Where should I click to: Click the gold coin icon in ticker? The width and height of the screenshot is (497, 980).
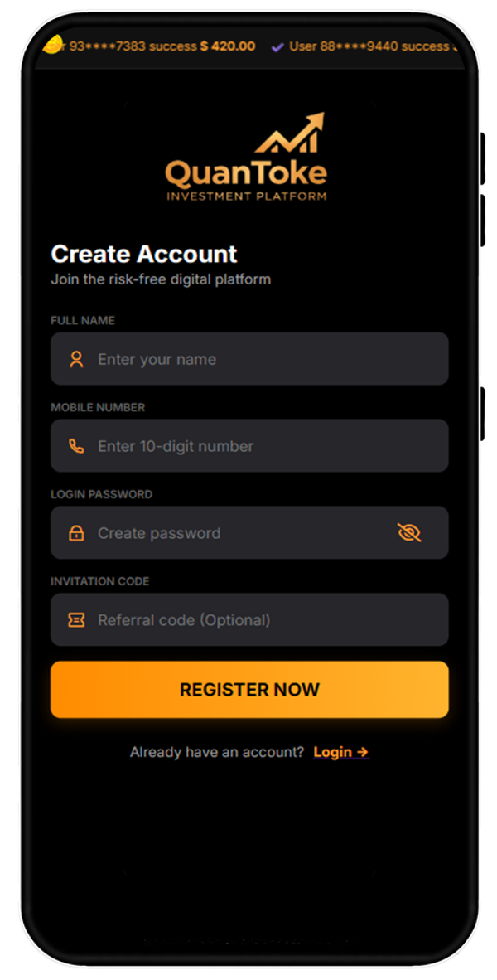pos(53,46)
